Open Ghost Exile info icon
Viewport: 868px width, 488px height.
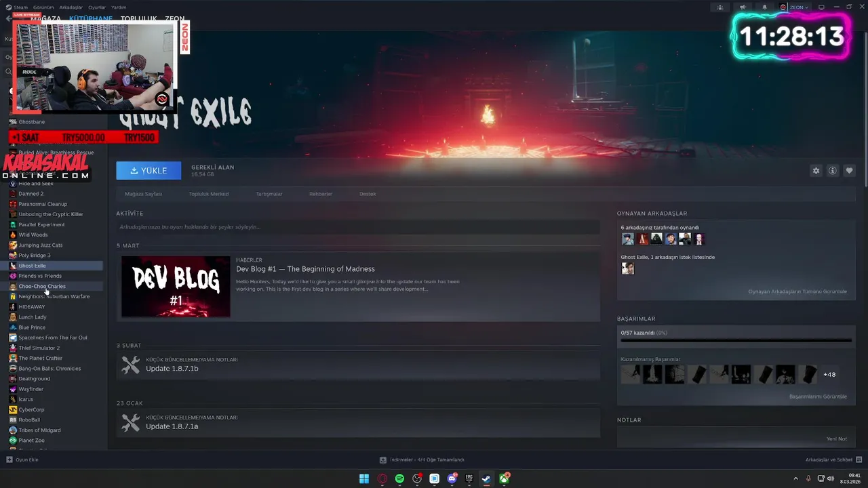(833, 171)
